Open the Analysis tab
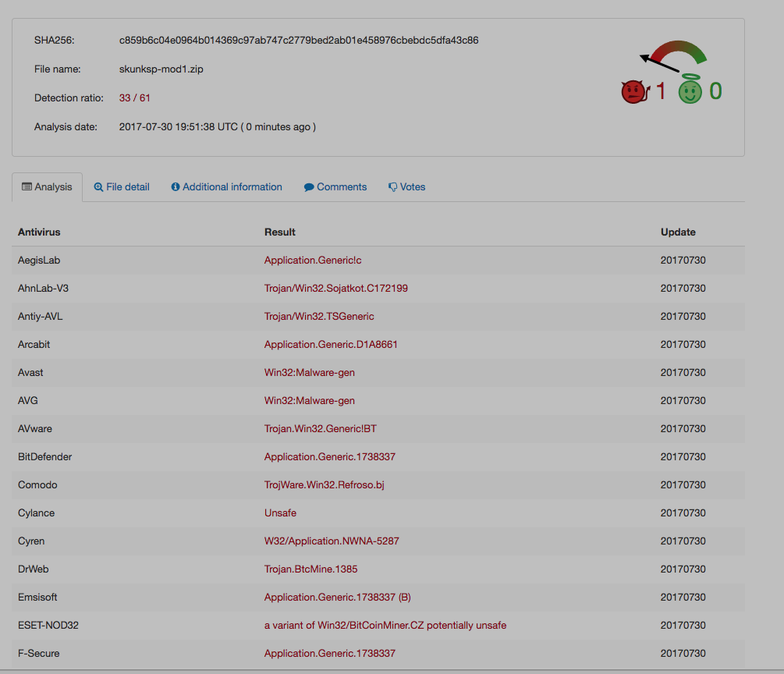Image resolution: width=784 pixels, height=674 pixels. (x=47, y=187)
